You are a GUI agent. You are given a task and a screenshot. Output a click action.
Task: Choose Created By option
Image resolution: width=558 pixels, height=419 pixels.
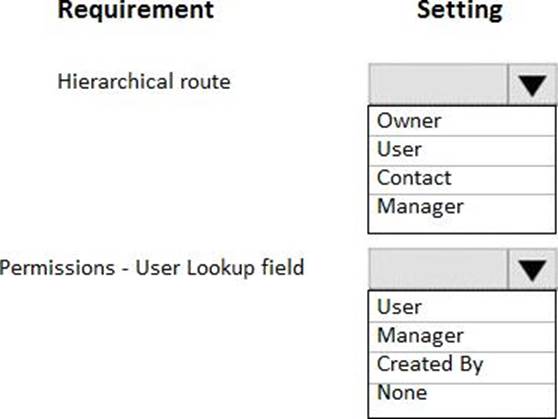pyautogui.click(x=462, y=368)
